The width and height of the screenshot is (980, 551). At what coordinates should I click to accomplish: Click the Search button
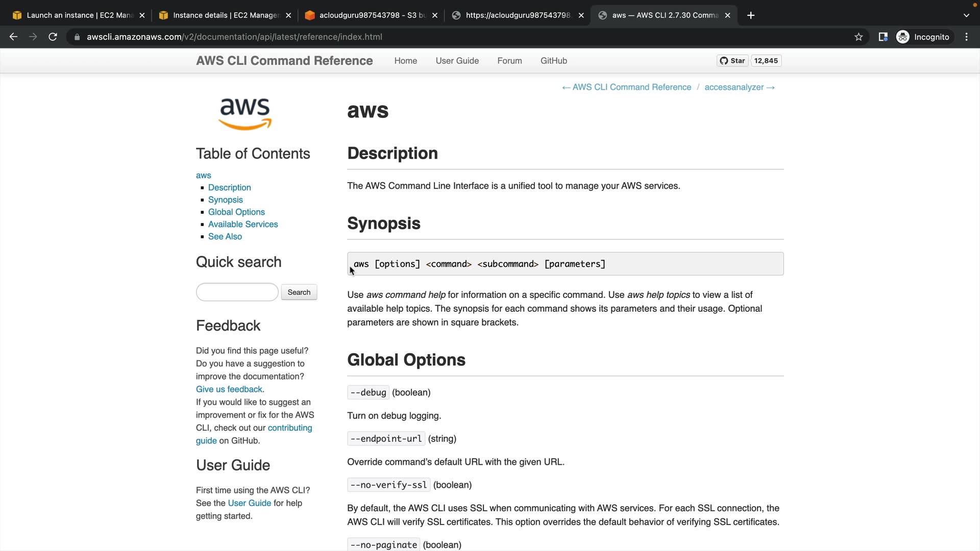[x=299, y=292]
